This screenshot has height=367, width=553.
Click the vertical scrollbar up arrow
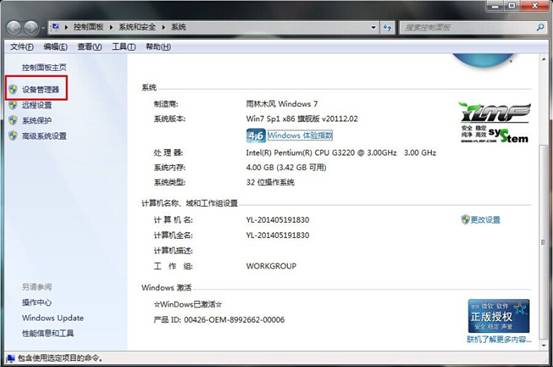point(543,59)
